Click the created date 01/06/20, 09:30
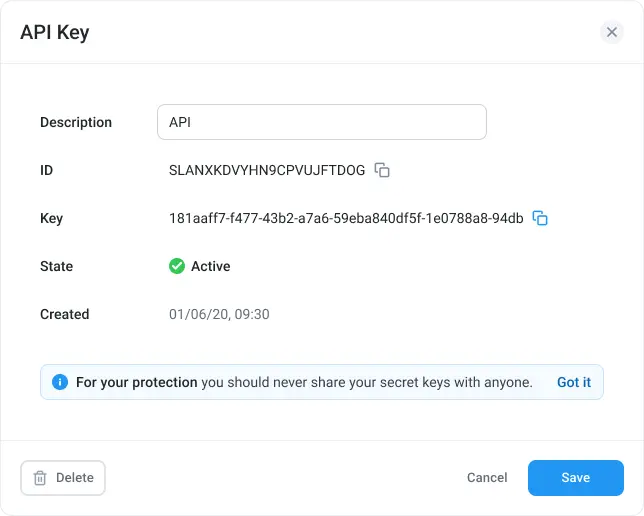The image size is (644, 516). pyautogui.click(x=219, y=314)
